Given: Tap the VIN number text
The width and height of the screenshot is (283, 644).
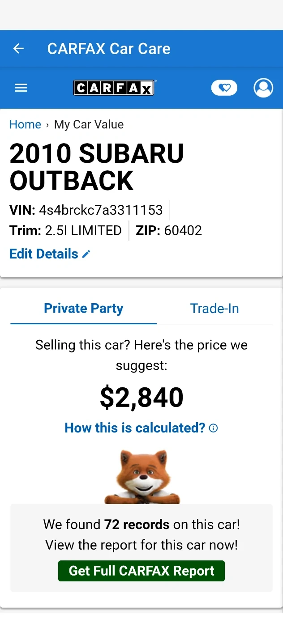Looking at the screenshot, I should coord(100,210).
